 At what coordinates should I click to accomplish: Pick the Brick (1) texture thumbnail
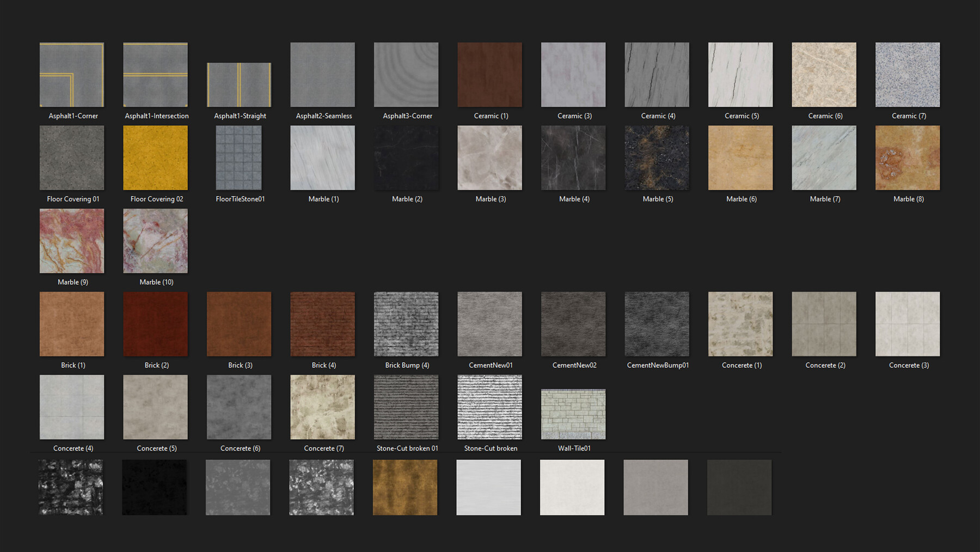[72, 324]
